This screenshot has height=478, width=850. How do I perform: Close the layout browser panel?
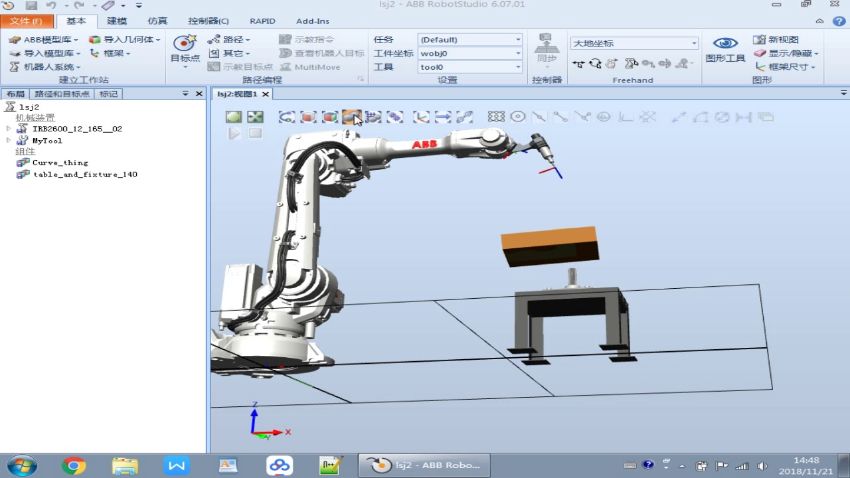point(199,94)
